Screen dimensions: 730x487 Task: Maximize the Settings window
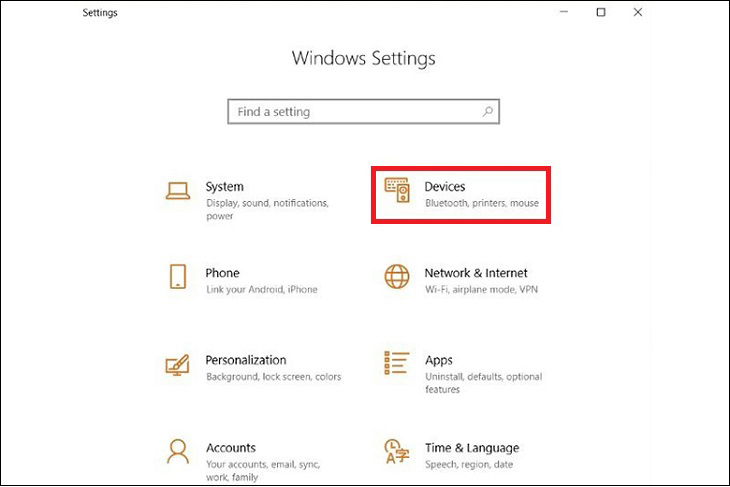[601, 12]
